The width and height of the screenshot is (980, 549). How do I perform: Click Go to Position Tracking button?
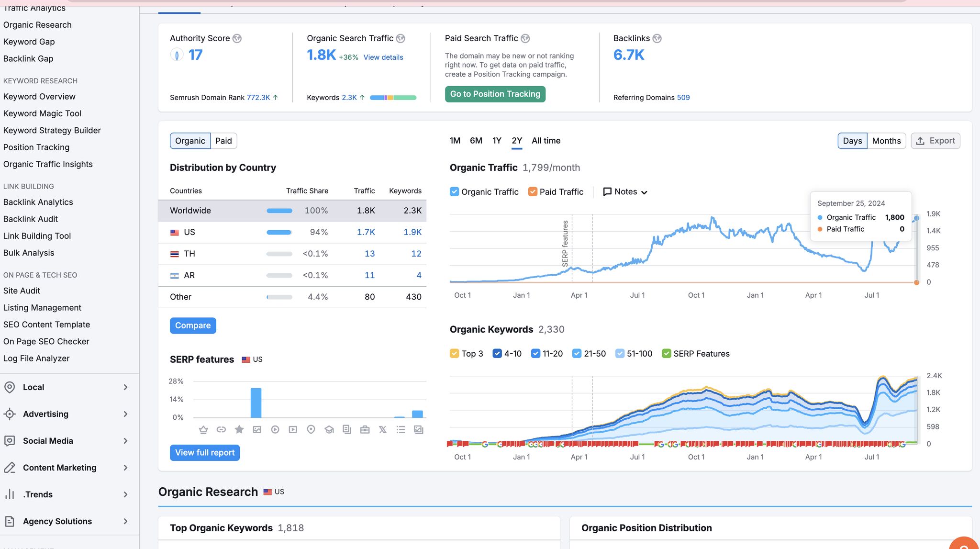(495, 94)
